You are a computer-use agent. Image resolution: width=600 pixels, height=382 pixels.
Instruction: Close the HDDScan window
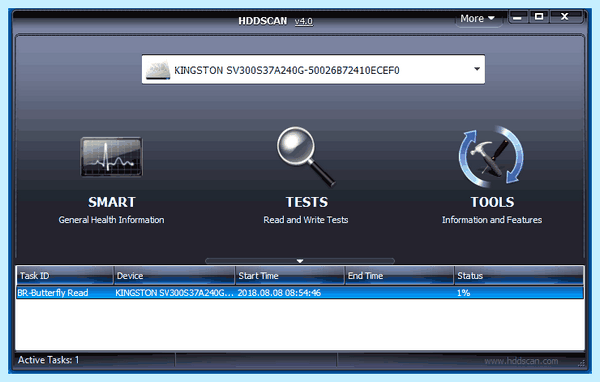[565, 17]
